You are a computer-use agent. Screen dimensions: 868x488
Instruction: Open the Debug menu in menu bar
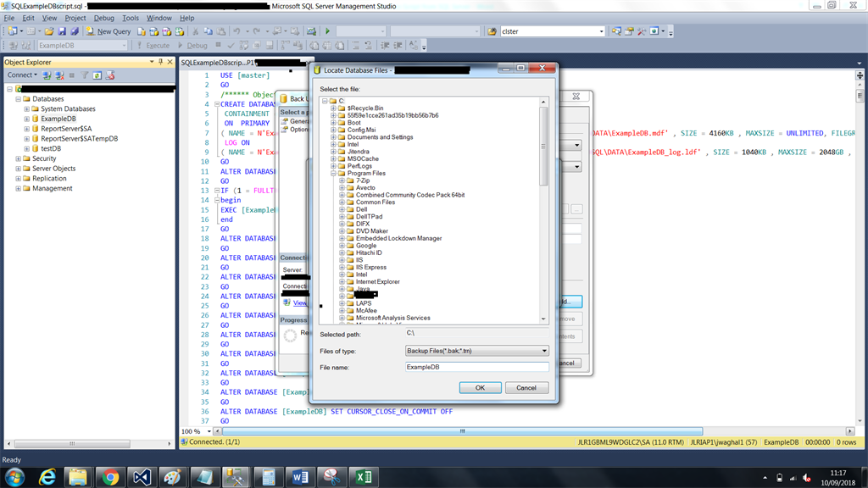(x=103, y=18)
